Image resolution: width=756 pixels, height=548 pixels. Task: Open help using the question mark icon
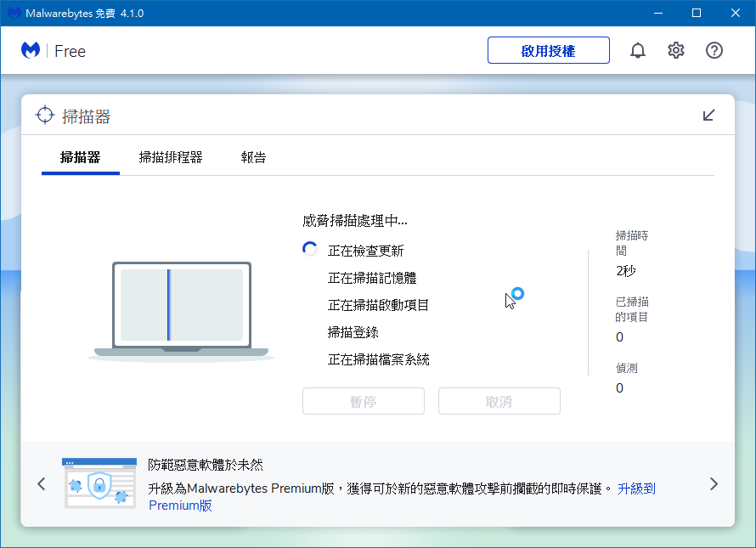[x=714, y=50]
